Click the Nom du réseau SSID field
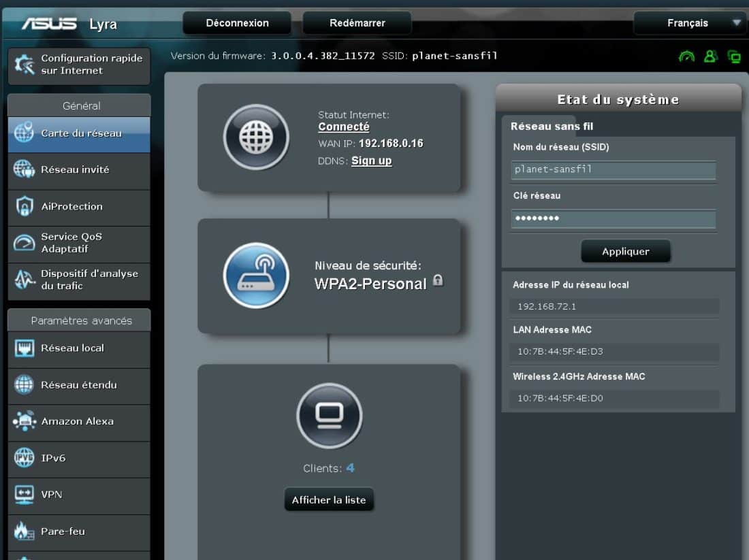749x560 pixels. [x=613, y=169]
